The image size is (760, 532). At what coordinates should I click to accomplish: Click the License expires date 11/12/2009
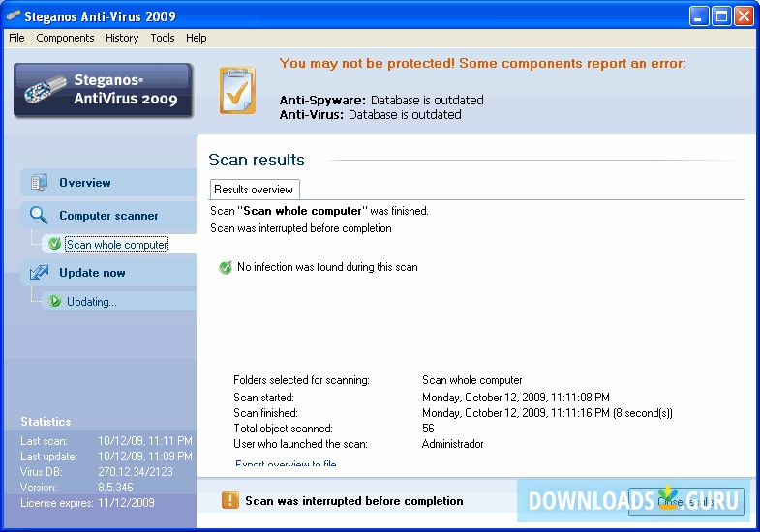pyautogui.click(x=126, y=503)
